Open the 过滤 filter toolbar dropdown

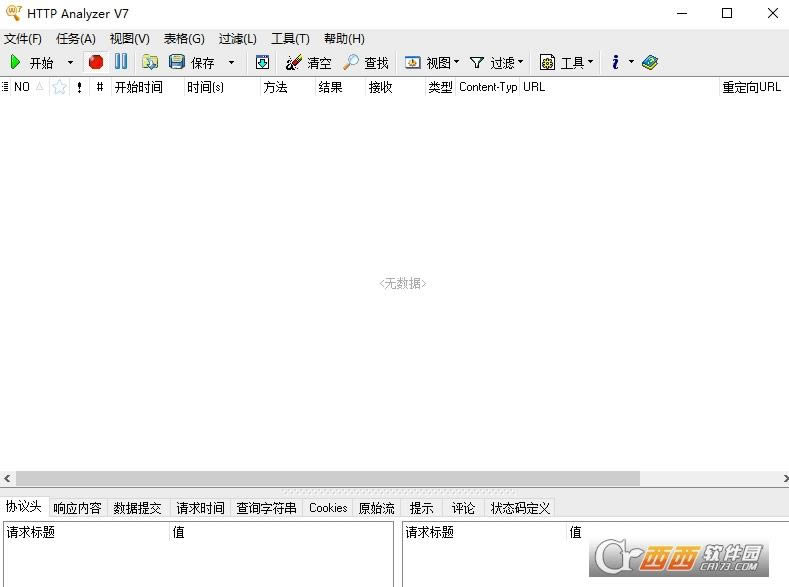coord(497,62)
